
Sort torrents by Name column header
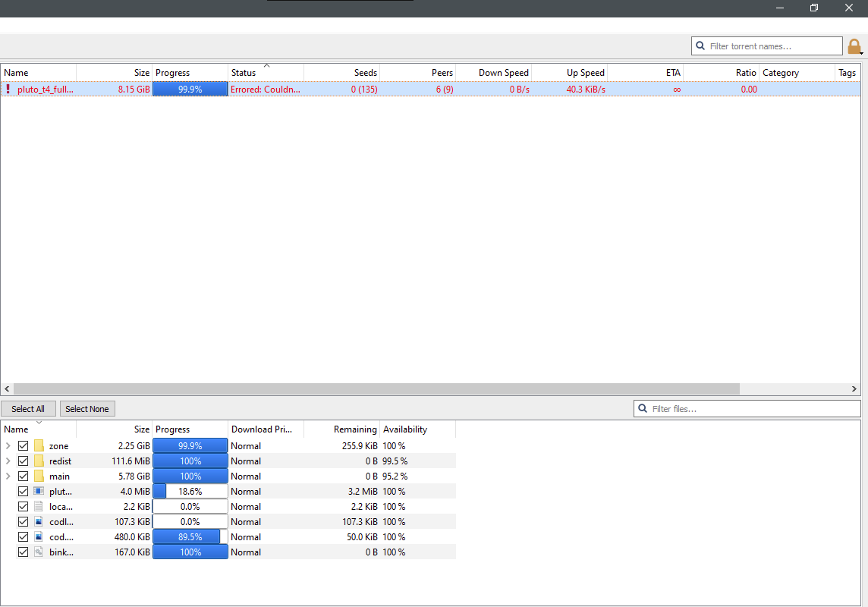click(x=38, y=73)
